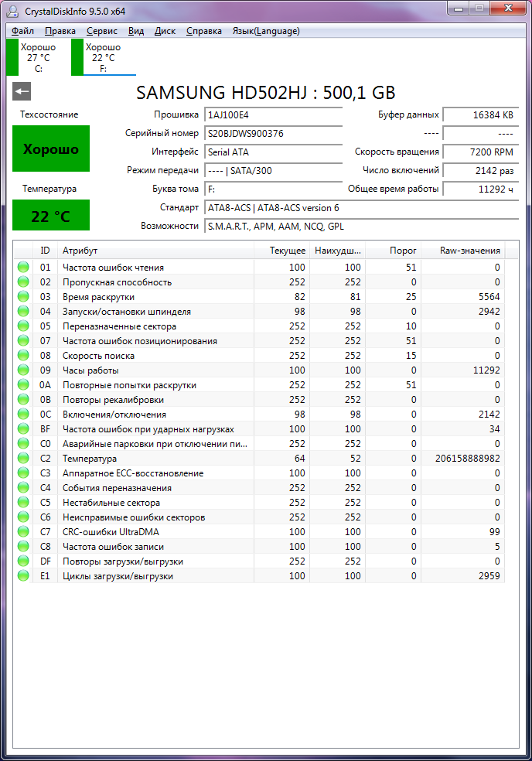
Task: Open the Правка menu
Action: point(60,31)
